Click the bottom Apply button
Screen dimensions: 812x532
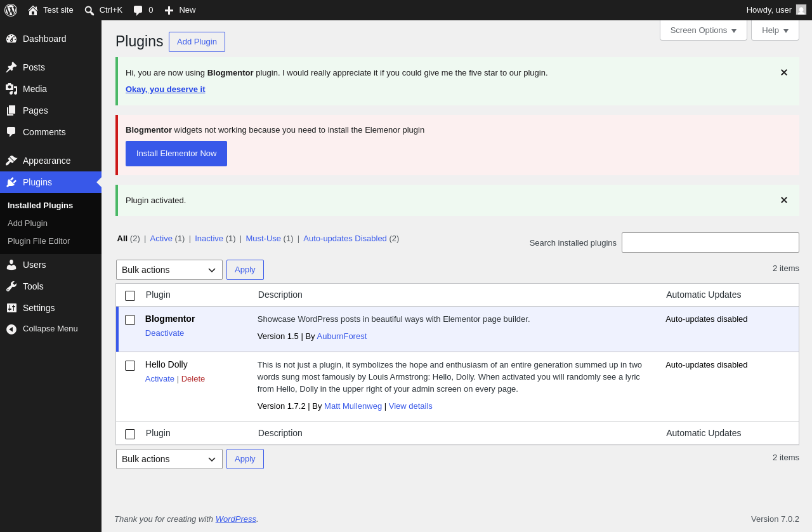click(245, 459)
